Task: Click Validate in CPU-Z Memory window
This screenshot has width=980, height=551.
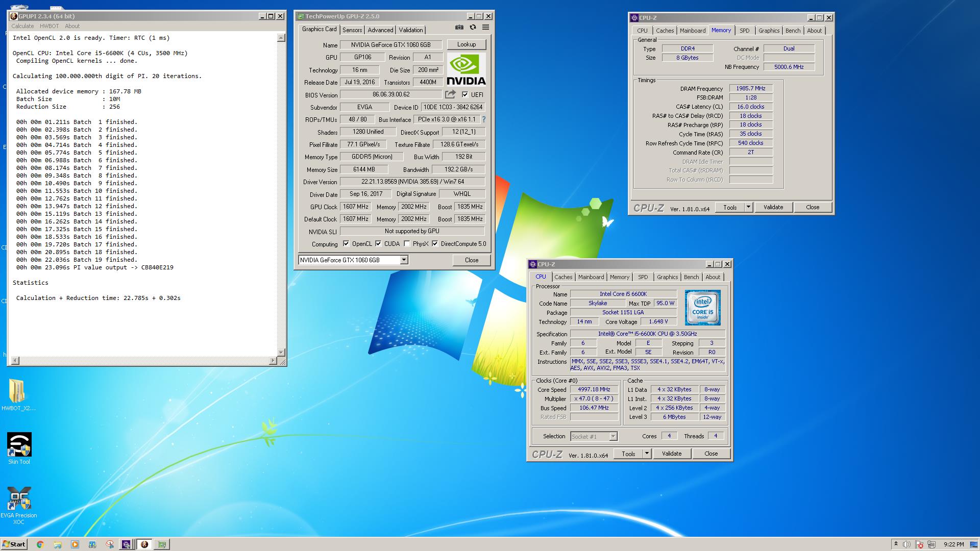Action: pos(773,207)
